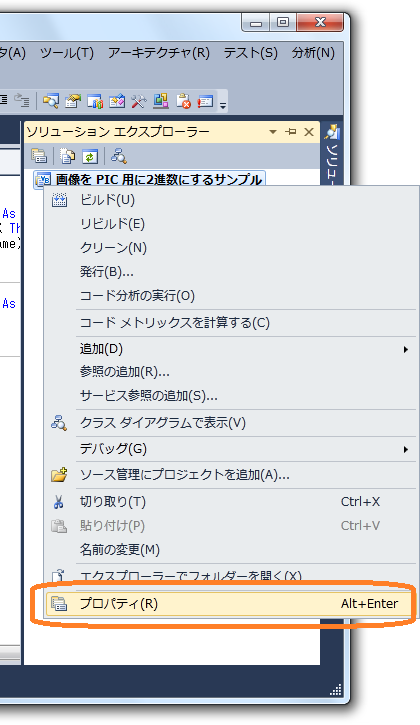Click the View Class Diagram toolbar icon

coord(119,156)
